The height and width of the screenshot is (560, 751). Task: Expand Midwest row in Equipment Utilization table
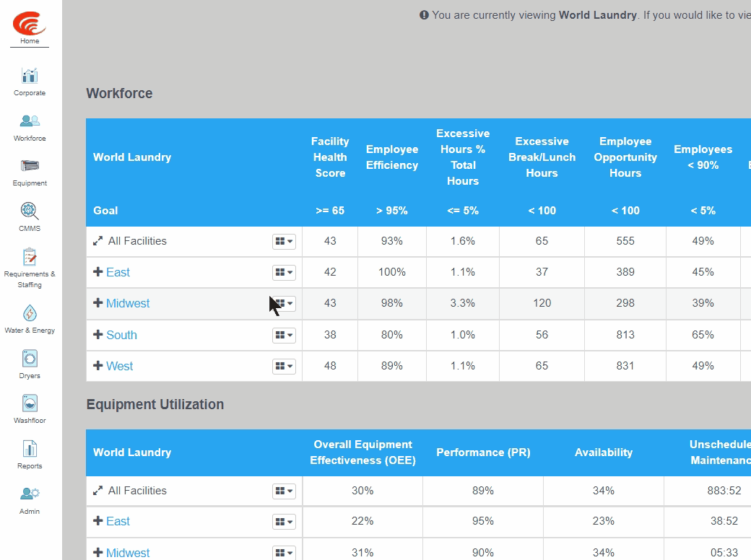(x=97, y=552)
